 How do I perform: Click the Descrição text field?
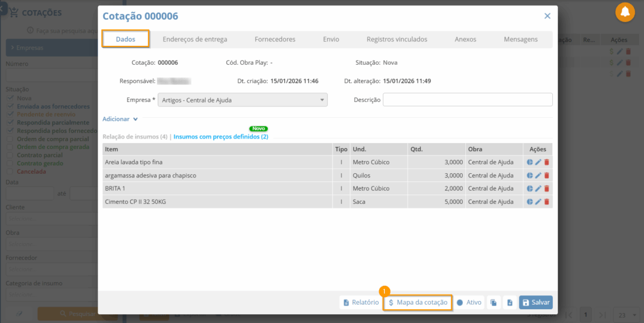[467, 99]
